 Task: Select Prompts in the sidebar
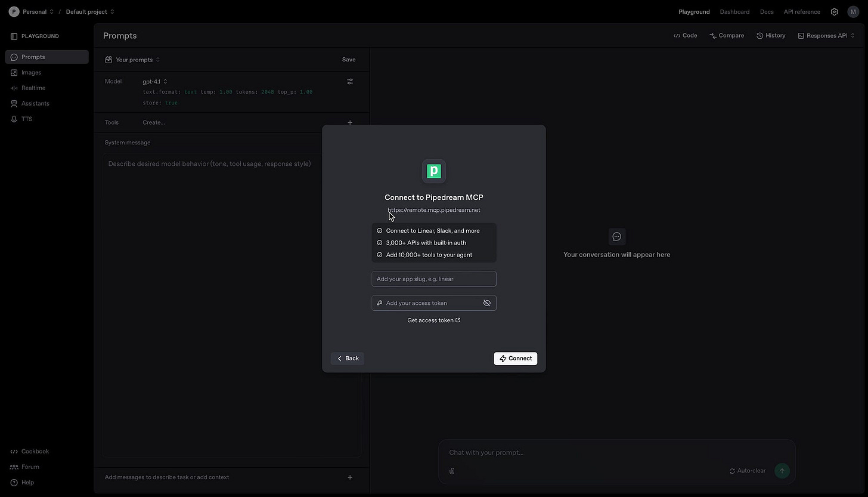coord(47,57)
